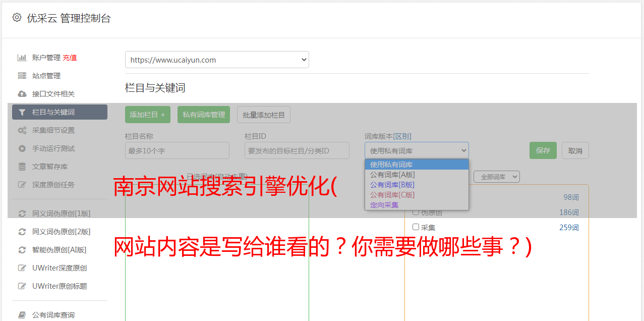Screen dimensions: 644x321
Task: Tick the 伪原创 checkbox
Action: click(416, 212)
